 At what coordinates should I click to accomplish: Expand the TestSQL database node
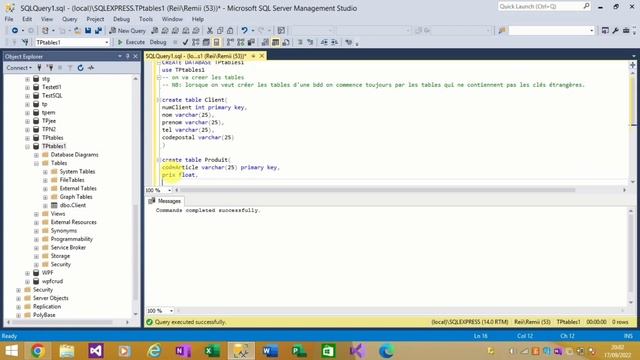[x=27, y=96]
